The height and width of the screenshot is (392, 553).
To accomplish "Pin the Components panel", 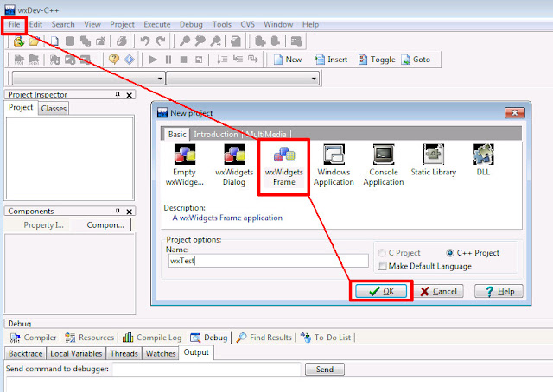I will [118, 211].
